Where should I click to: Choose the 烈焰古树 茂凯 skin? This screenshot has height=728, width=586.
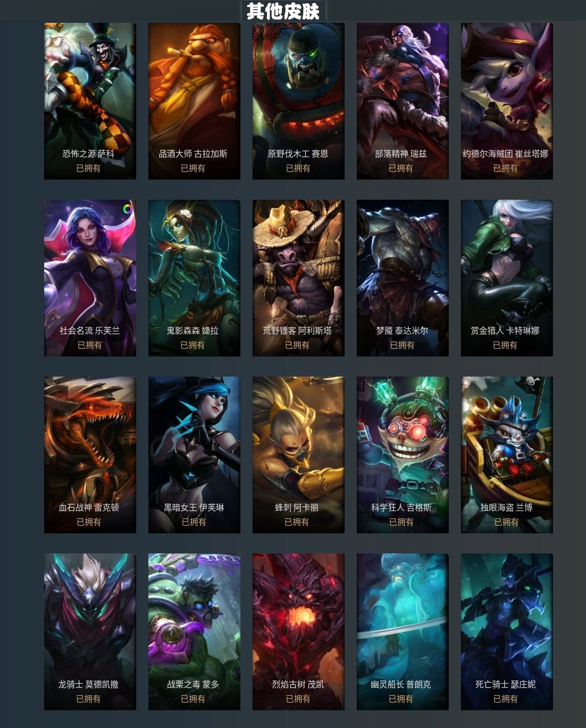299,632
